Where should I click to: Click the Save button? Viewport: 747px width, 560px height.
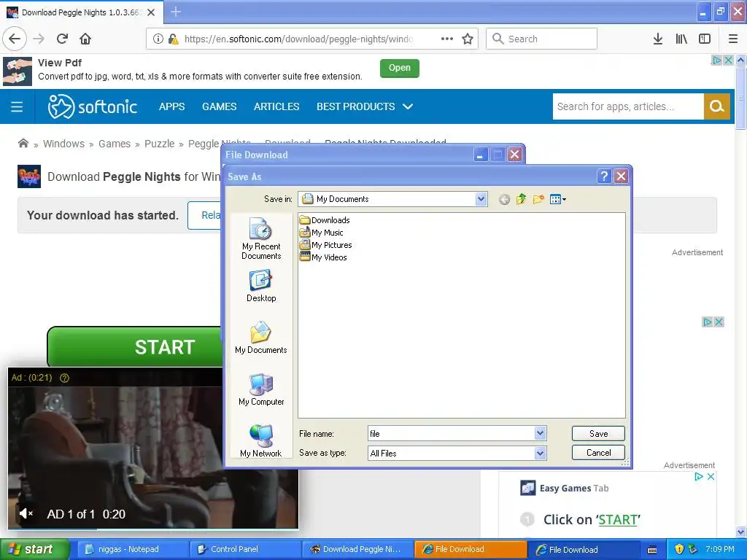598,433
